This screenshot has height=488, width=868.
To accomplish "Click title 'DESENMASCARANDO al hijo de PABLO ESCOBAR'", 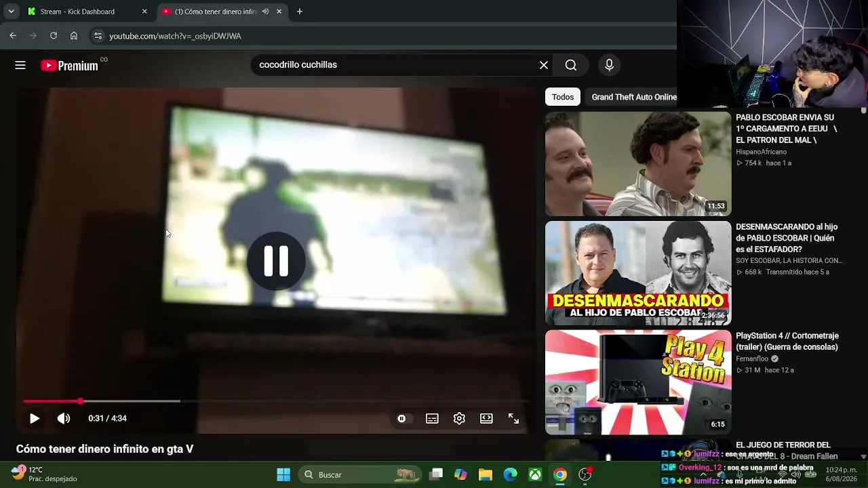I will (787, 238).
